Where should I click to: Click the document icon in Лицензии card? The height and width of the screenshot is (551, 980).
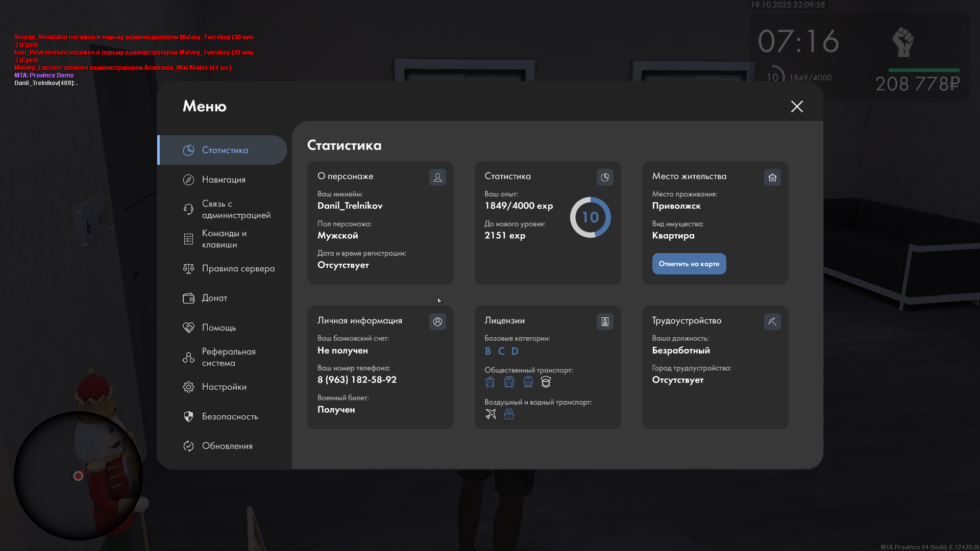pyautogui.click(x=605, y=321)
